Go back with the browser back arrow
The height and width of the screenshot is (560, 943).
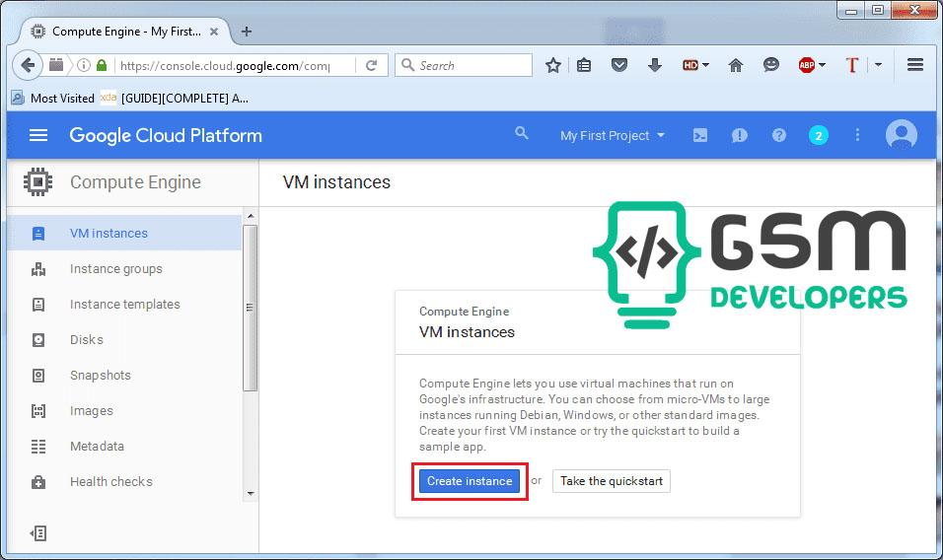[28, 65]
